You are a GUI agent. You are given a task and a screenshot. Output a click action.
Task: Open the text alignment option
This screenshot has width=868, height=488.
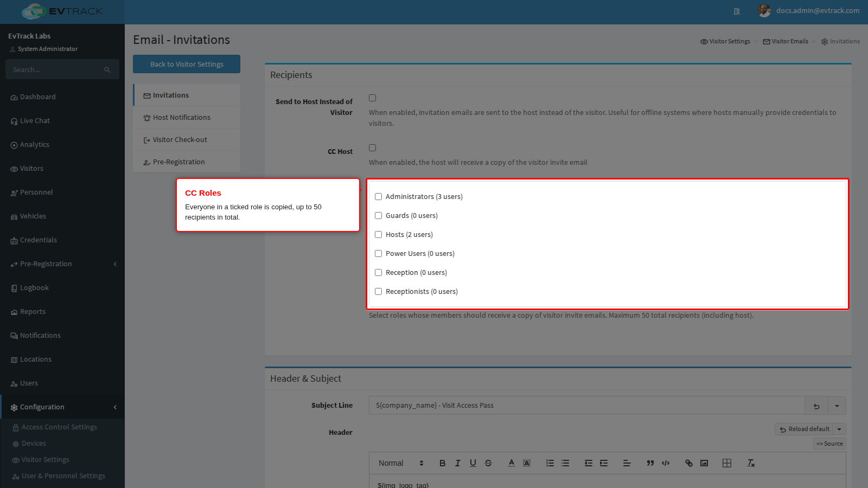[627, 463]
